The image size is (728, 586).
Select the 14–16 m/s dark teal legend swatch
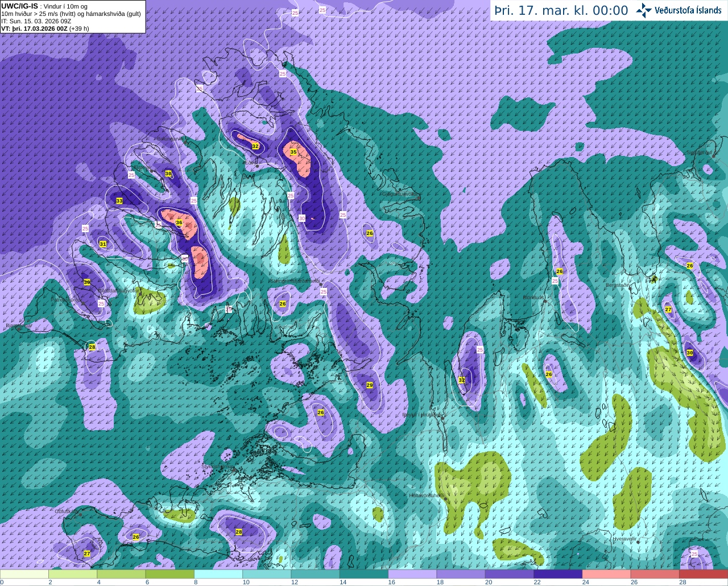[364, 574]
